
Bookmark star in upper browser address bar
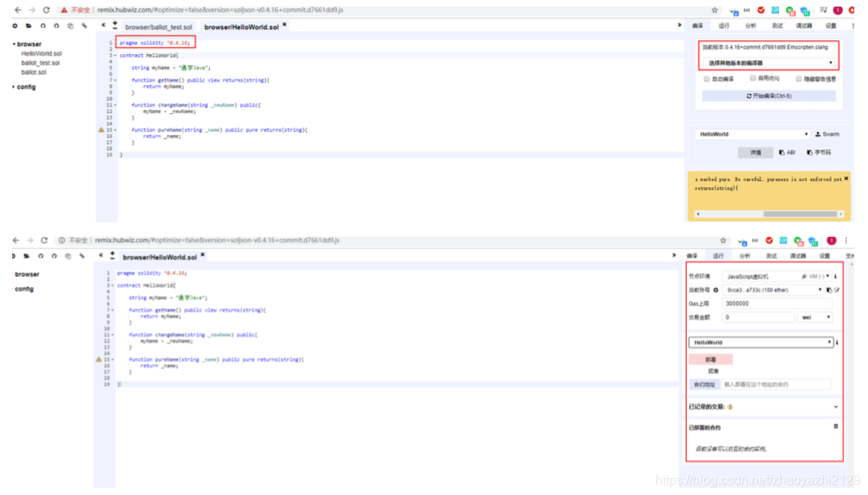pos(714,10)
